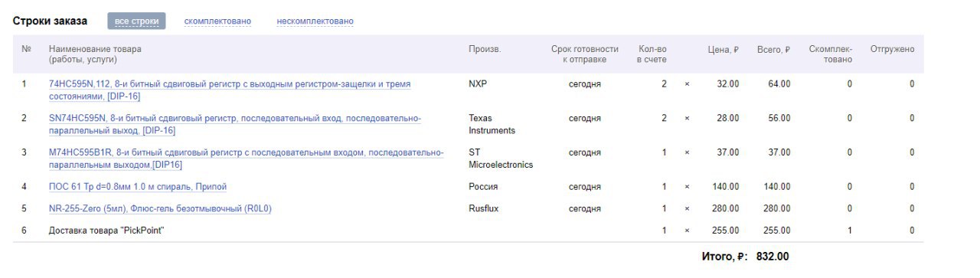Viewport: 980px width, 278px height.
Task: Open the NR-255-Zero flux-gel link
Action: pos(160,208)
